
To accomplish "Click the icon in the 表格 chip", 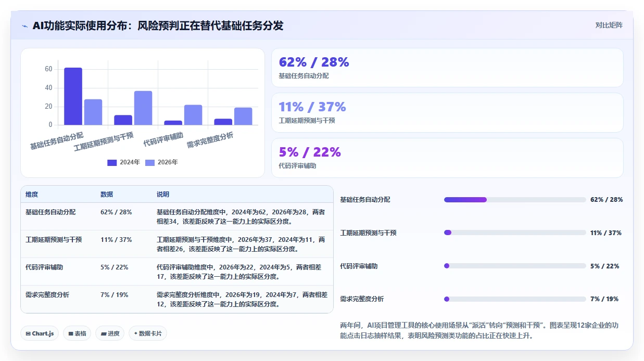I will tap(71, 333).
